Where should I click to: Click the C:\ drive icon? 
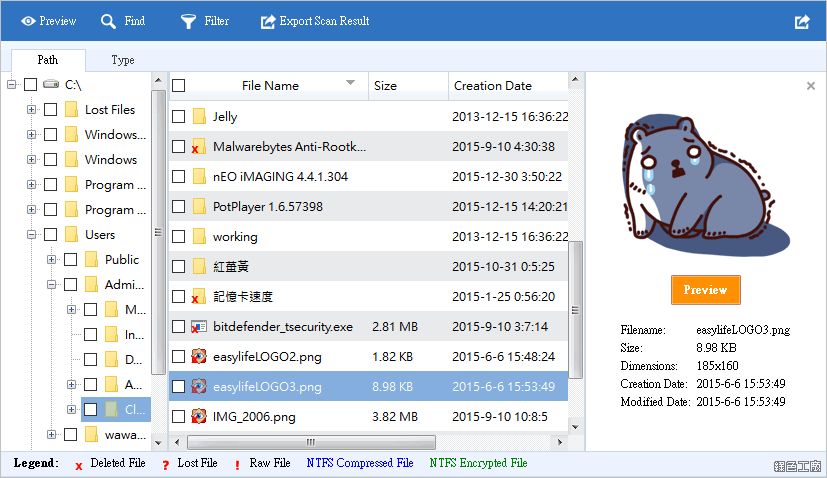(51, 84)
